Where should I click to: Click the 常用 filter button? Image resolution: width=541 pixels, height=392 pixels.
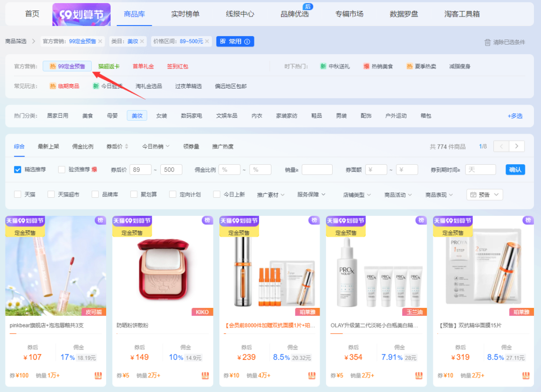(235, 42)
